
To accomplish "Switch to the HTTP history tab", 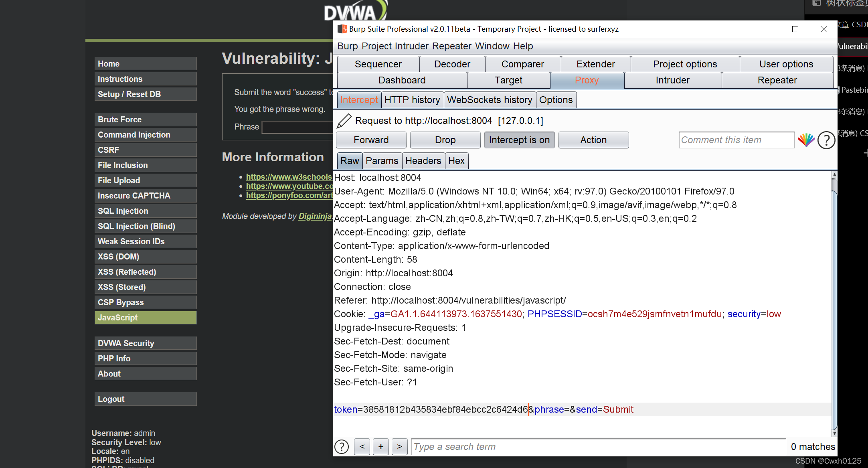I will 412,100.
